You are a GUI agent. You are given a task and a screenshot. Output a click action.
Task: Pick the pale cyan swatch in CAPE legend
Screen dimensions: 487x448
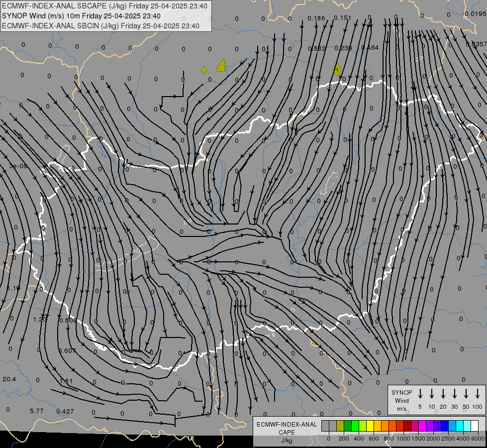pos(467,426)
